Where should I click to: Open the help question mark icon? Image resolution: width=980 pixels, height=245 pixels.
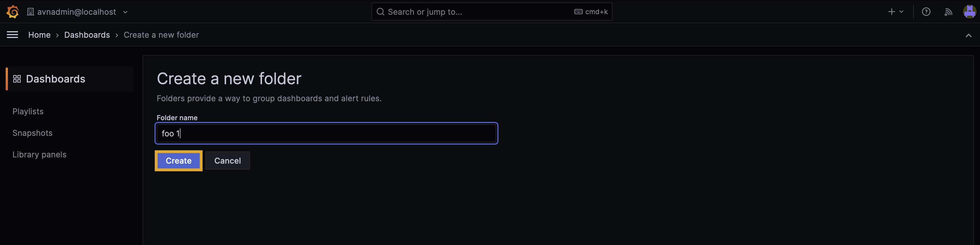click(x=926, y=12)
